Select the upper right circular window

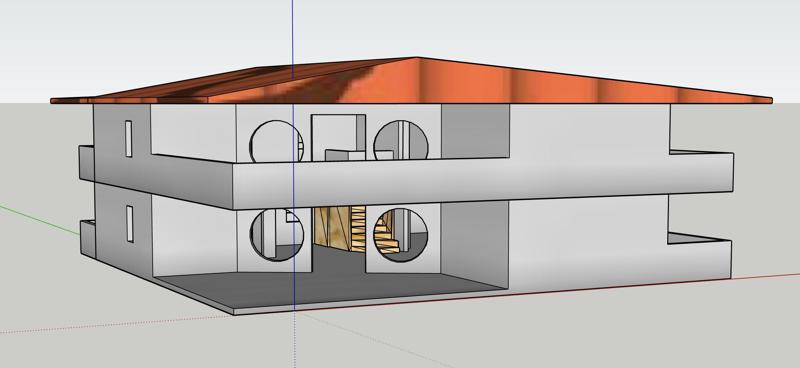click(401, 140)
